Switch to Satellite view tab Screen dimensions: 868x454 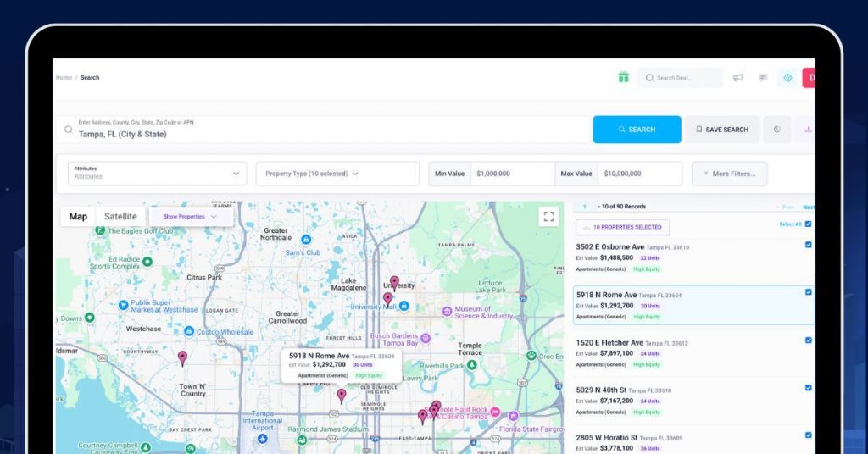pos(120,217)
